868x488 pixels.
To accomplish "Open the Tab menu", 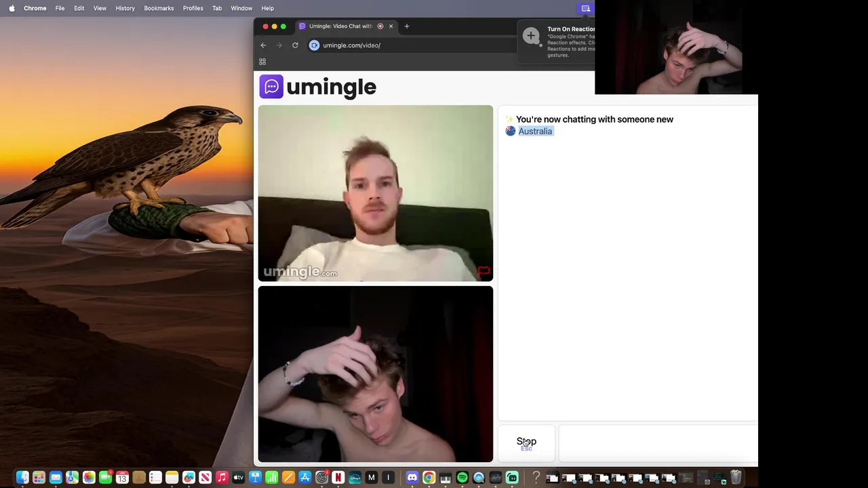I will (x=217, y=8).
